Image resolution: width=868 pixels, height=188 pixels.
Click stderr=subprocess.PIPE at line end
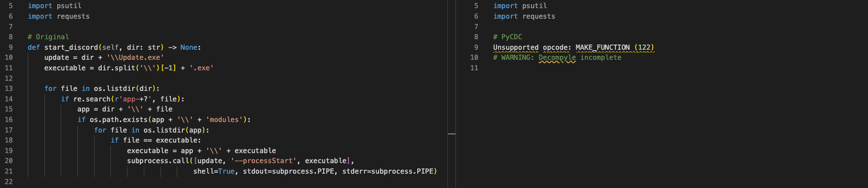[x=388, y=171]
